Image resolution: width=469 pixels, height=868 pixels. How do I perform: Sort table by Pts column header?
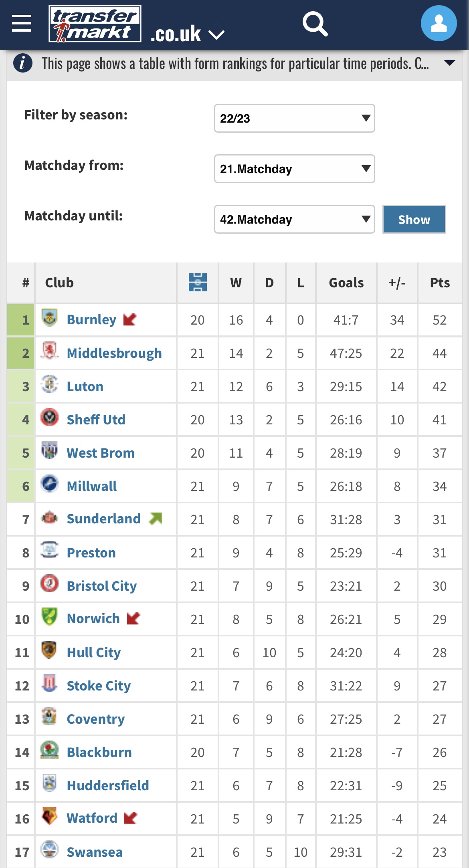440,283
